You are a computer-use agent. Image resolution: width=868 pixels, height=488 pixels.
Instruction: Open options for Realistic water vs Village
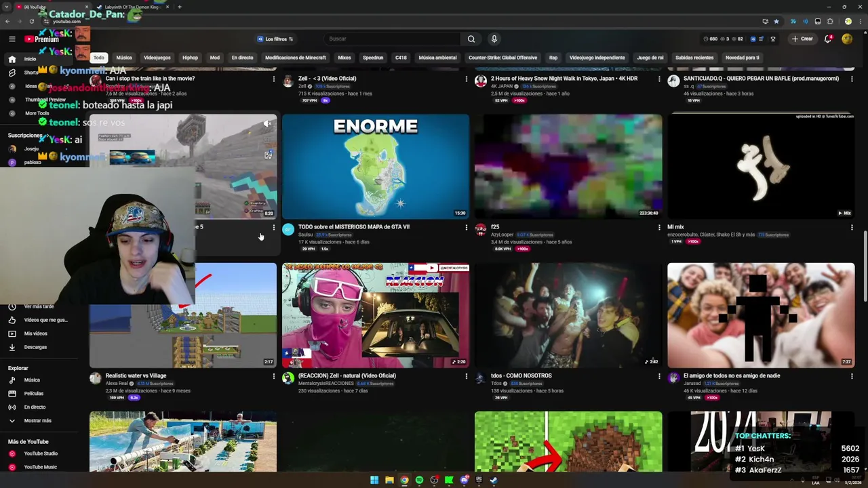point(274,376)
